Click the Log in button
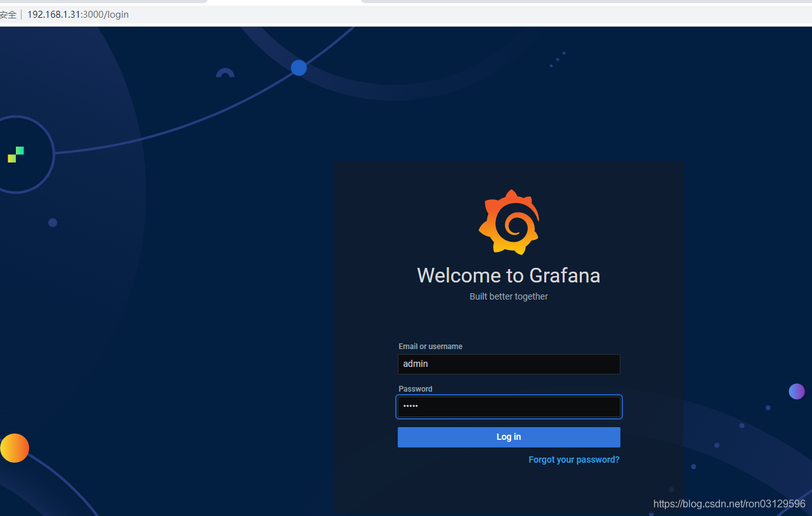 tap(509, 437)
